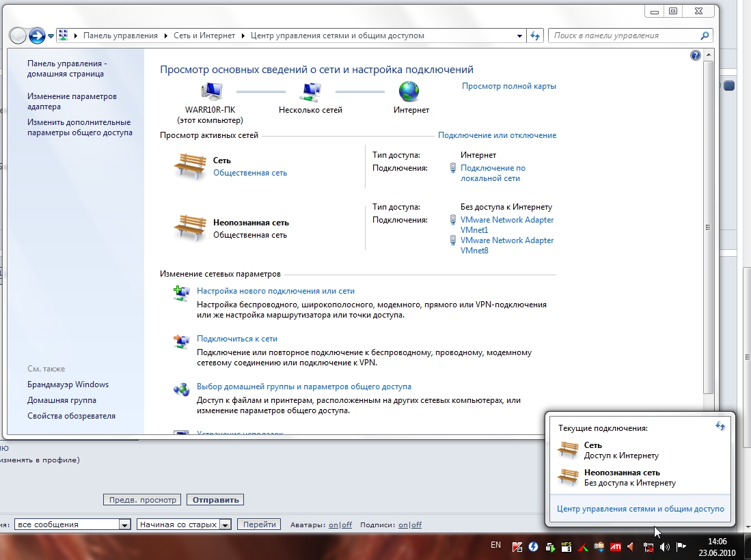Screen dimensions: 751x560
Task: Open 'Свойства обозревателя' in See also
Action: 71,416
